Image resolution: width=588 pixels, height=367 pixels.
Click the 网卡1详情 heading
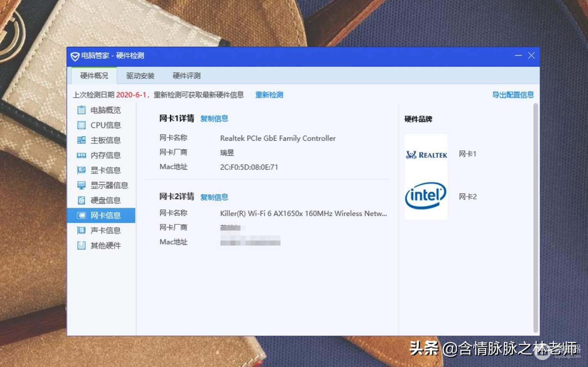click(x=177, y=118)
